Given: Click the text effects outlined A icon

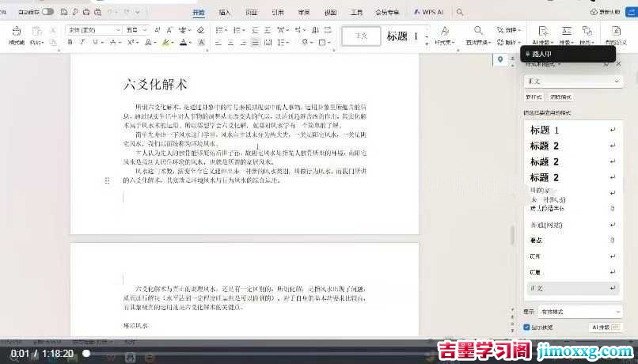Looking at the screenshot, I should pos(148,42).
